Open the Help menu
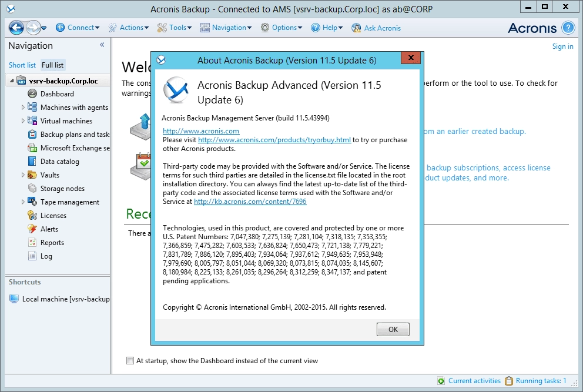Screen dimensions: 583x392 click(327, 28)
